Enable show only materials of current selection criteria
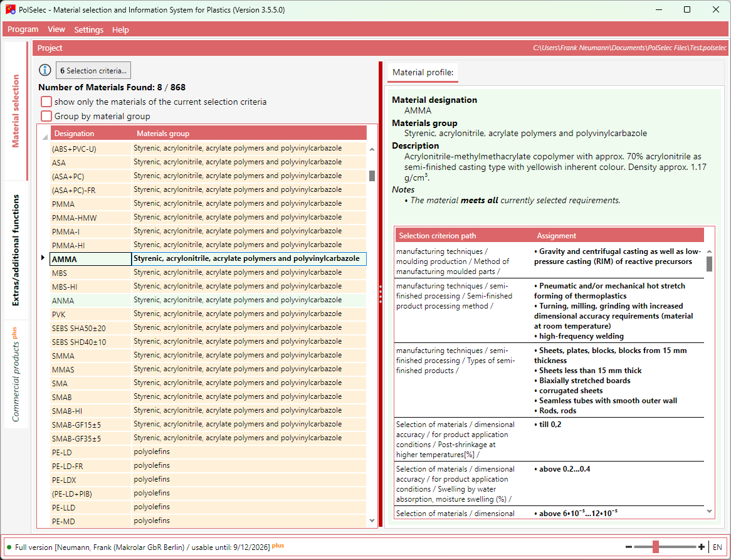The height and width of the screenshot is (560, 731). pos(46,102)
